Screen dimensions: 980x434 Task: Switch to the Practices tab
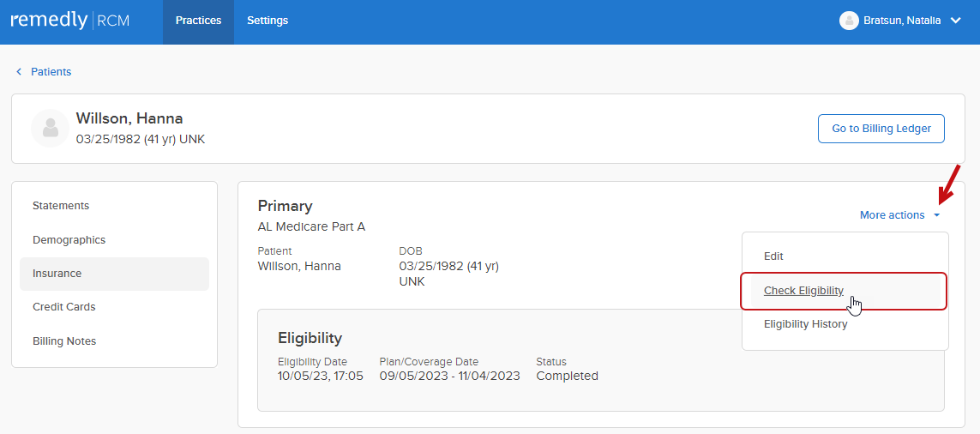198,21
